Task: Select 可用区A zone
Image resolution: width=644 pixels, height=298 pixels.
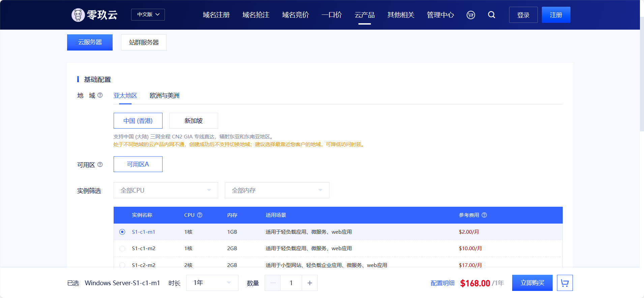Action: pos(138,164)
